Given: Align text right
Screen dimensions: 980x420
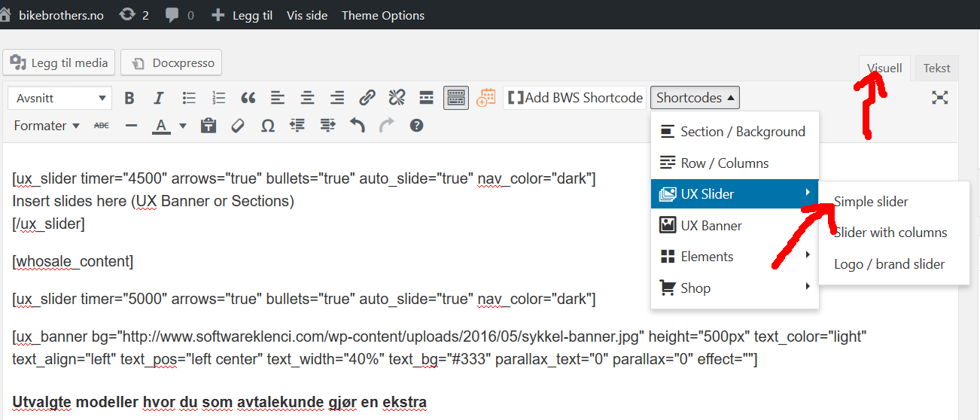Looking at the screenshot, I should [x=337, y=98].
